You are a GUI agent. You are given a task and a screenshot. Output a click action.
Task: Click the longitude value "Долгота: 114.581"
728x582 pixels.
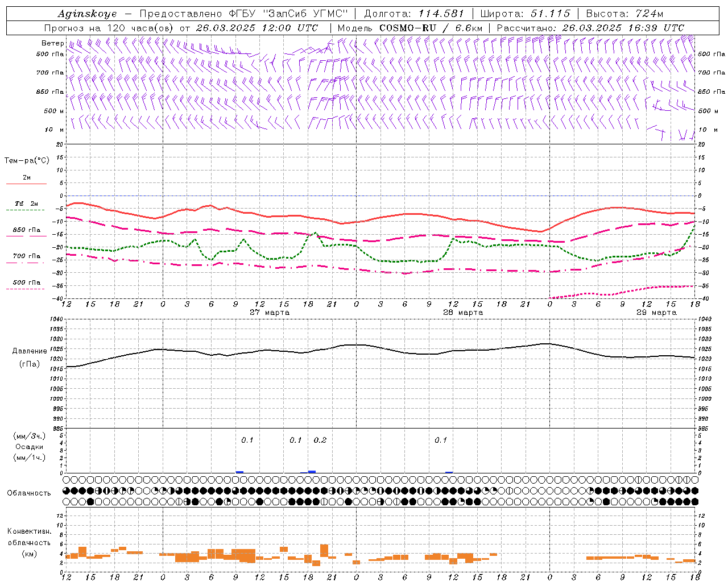414,14
